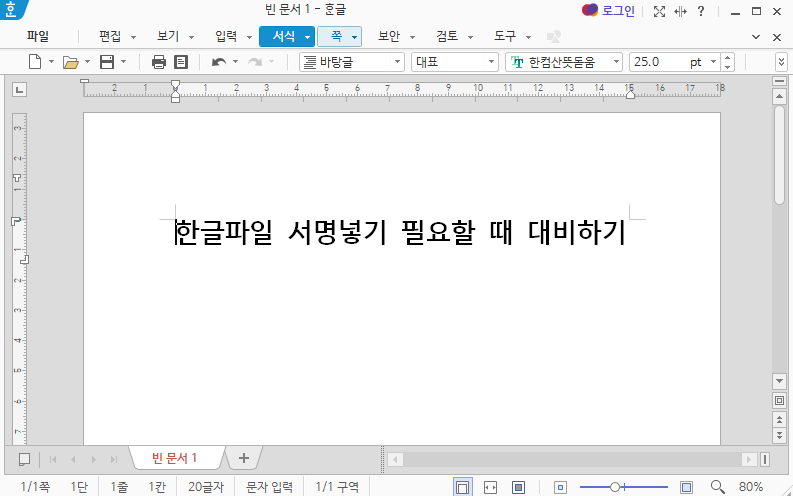Increase font size with stepper up

point(727,58)
